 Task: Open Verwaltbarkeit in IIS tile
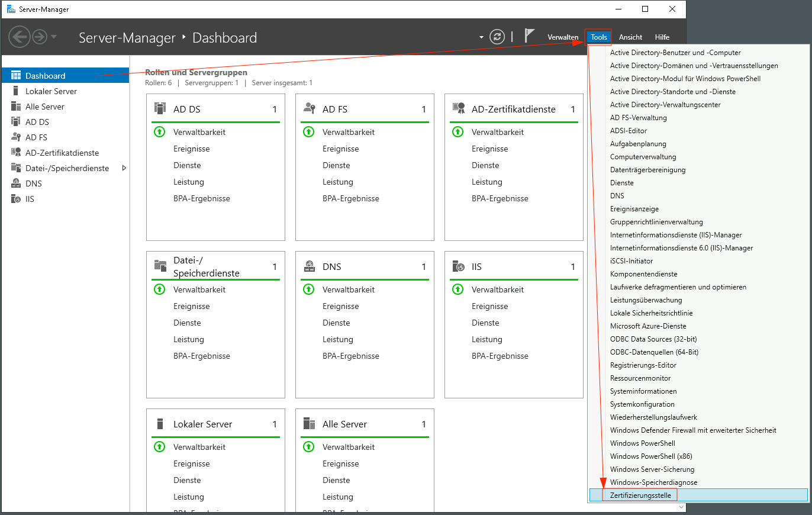pyautogui.click(x=498, y=289)
